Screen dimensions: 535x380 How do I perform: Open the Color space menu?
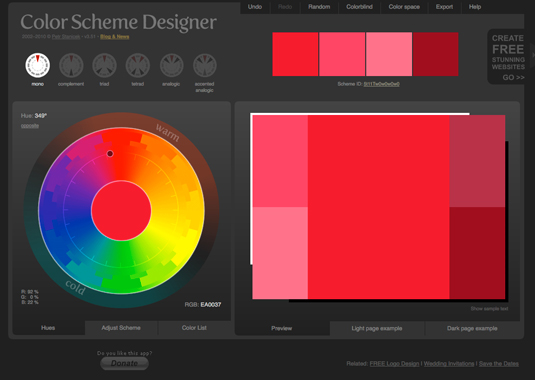click(x=404, y=7)
